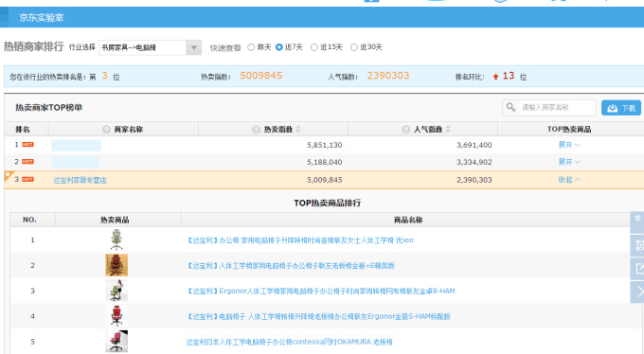Click the red up arrow next to 排名环比
The image size is (644, 354).
coord(495,77)
